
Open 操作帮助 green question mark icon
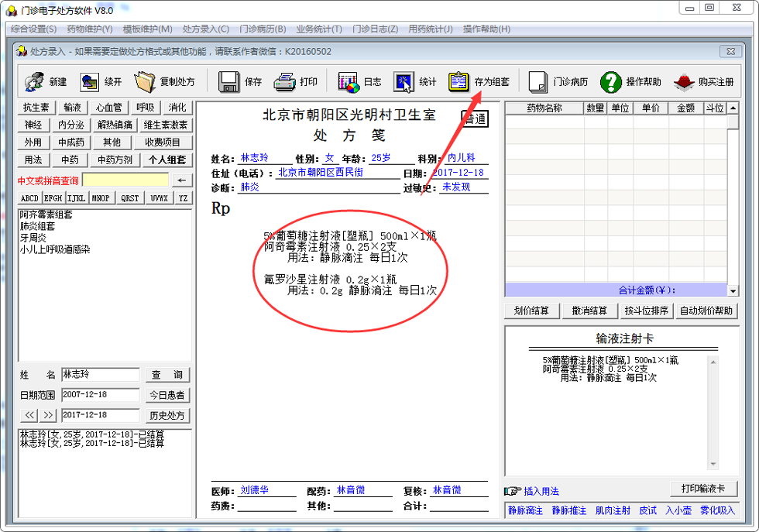(x=611, y=81)
